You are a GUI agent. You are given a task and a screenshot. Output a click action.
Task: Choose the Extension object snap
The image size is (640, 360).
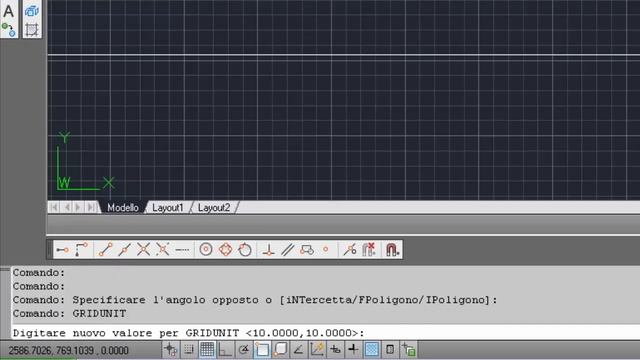(x=182, y=249)
